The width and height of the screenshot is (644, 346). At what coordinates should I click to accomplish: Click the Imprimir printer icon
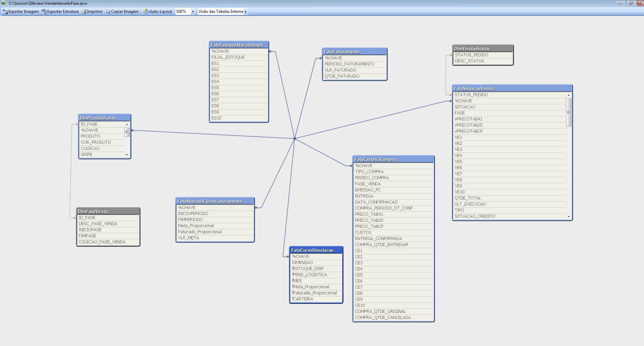(x=84, y=11)
